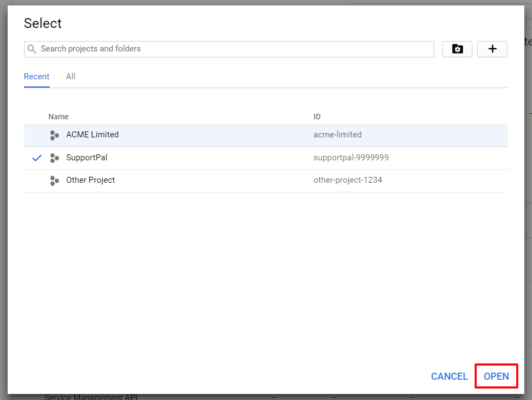Click the CANCEL button
Image resolution: width=532 pixels, height=400 pixels.
[x=449, y=376]
